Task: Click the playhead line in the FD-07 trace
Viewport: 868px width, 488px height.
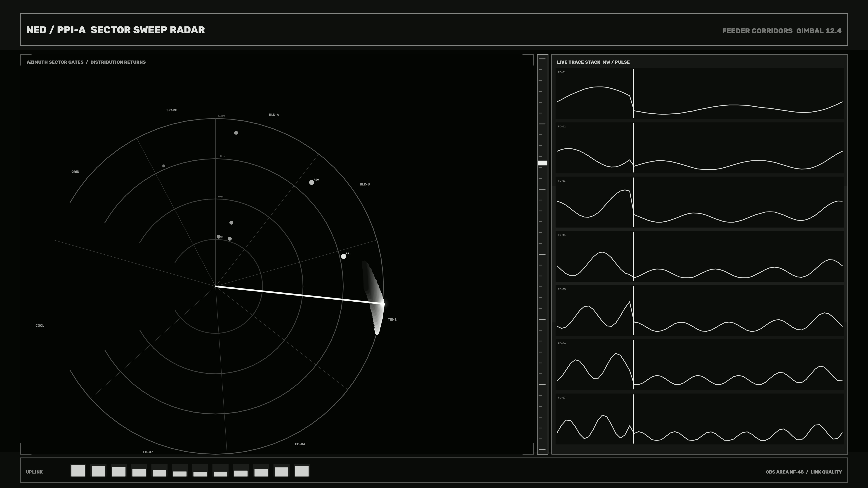Action: click(633, 419)
